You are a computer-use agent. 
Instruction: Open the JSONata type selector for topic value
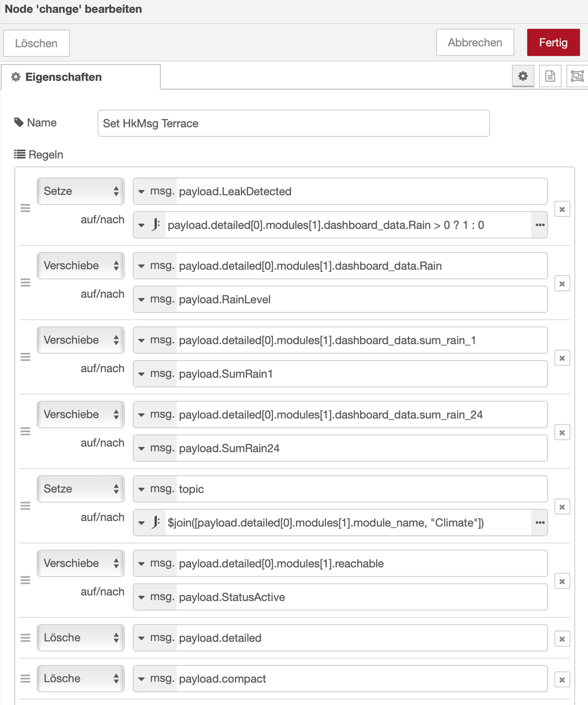click(x=150, y=522)
